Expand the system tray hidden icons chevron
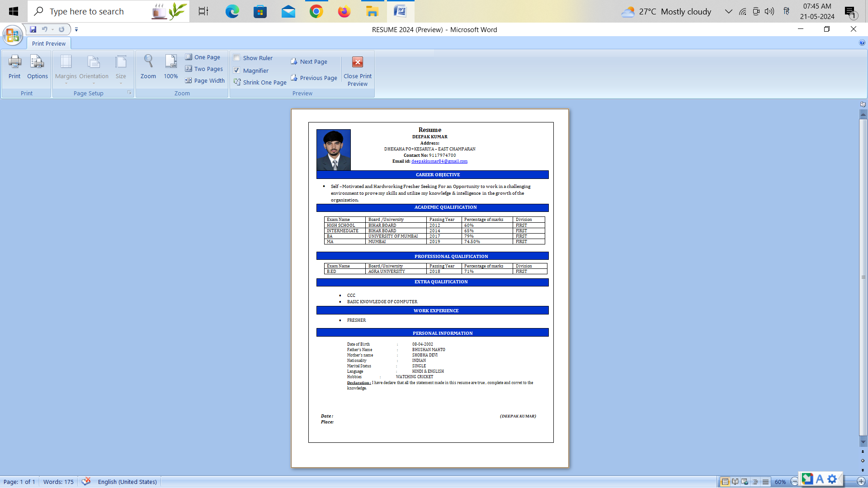Image resolution: width=868 pixels, height=488 pixels. pyautogui.click(x=728, y=11)
